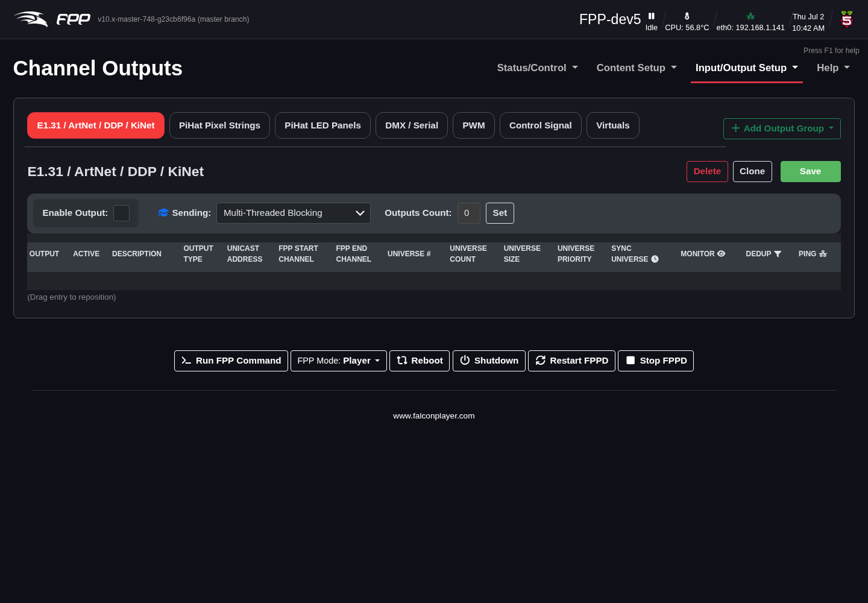Viewport: 868px width, 603px height.
Task: Click the Universe Priority column header
Action: 576,254
